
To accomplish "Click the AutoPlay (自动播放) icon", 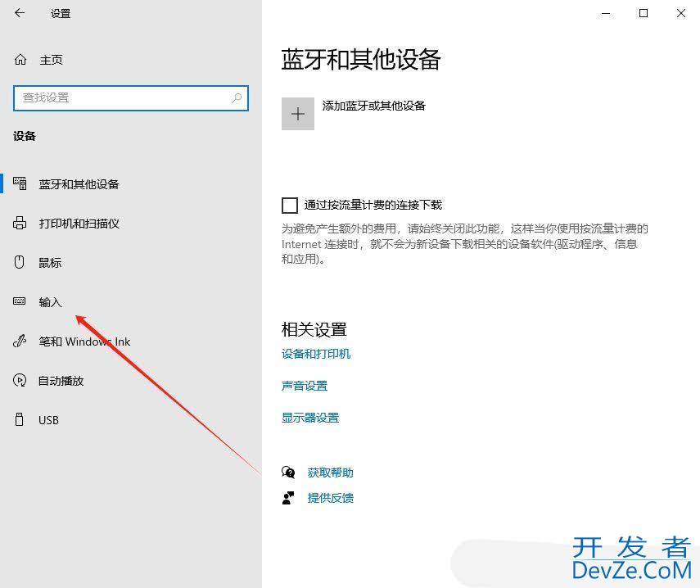I will click(20, 381).
